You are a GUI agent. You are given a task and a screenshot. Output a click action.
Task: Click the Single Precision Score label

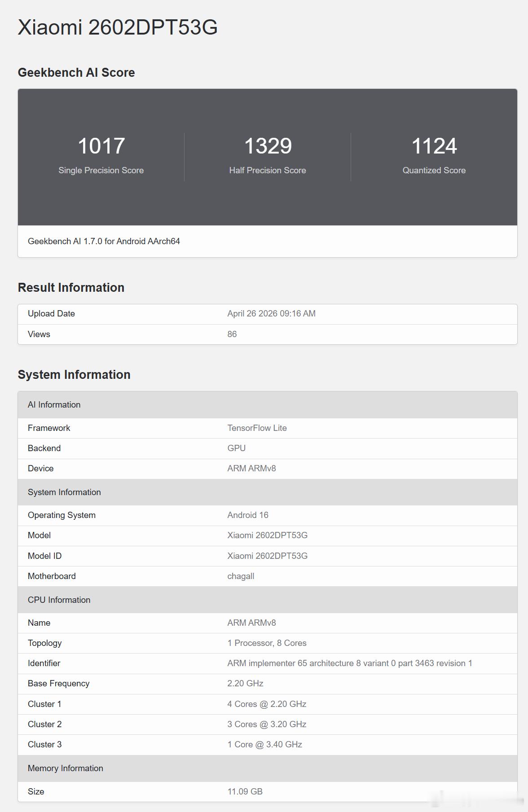click(x=101, y=170)
